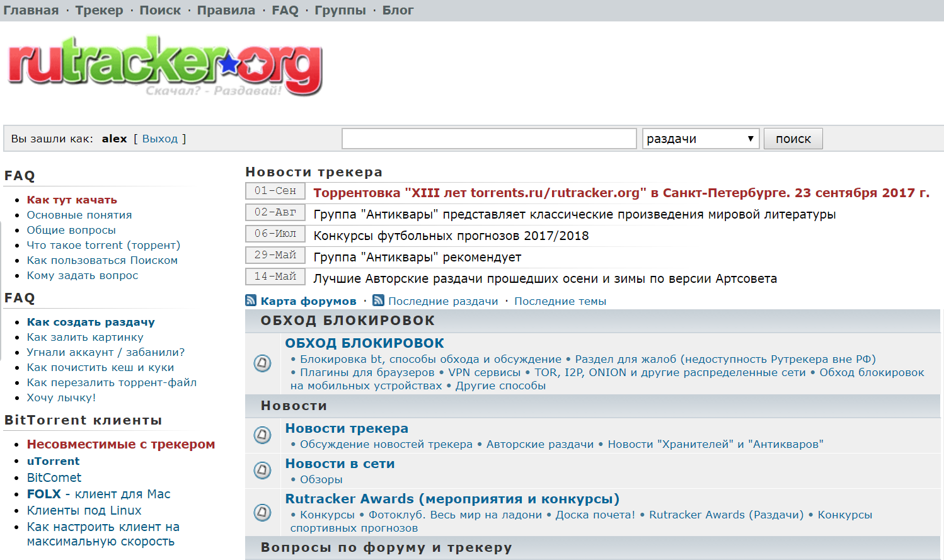Open Правила in the top menu
944x560 pixels.
tap(226, 10)
